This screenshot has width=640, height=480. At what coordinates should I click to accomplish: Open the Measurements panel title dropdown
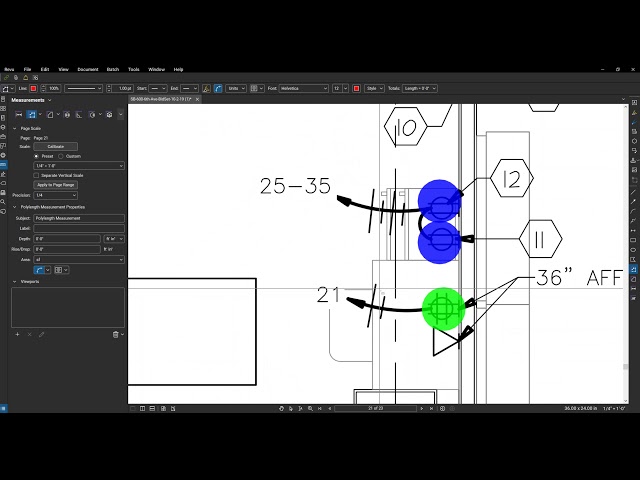coord(50,100)
